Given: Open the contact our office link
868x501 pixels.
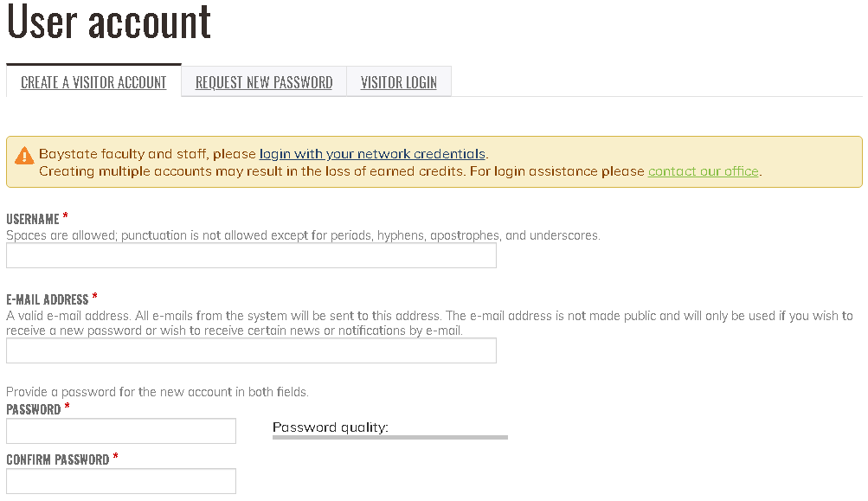Looking at the screenshot, I should pos(703,171).
